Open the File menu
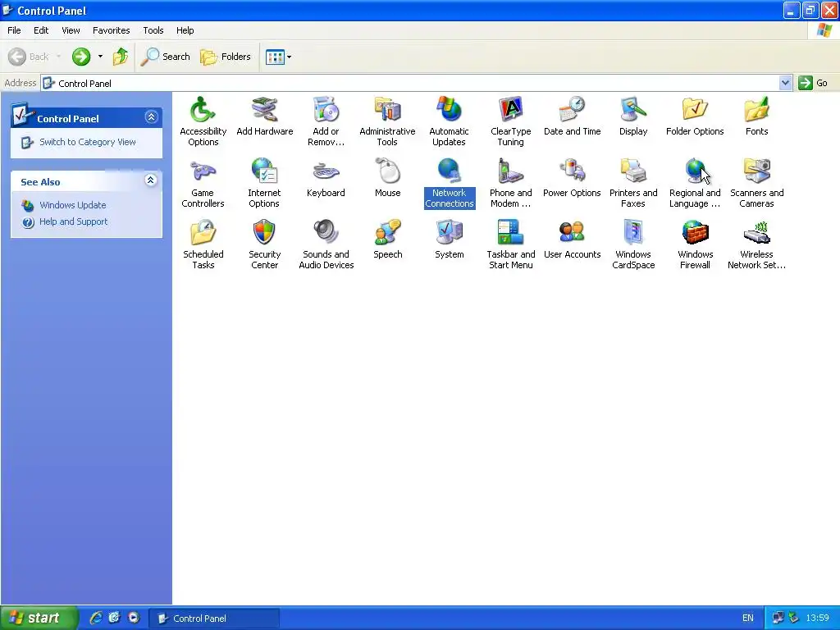 point(14,30)
